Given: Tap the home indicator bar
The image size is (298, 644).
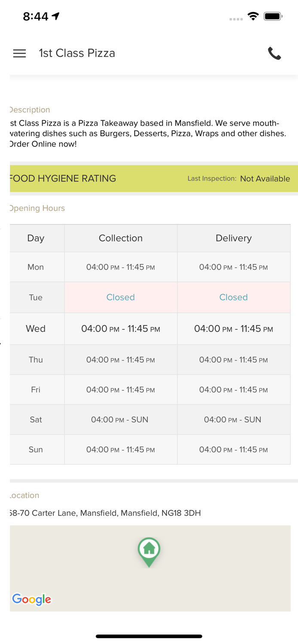Looking at the screenshot, I should click(149, 636).
